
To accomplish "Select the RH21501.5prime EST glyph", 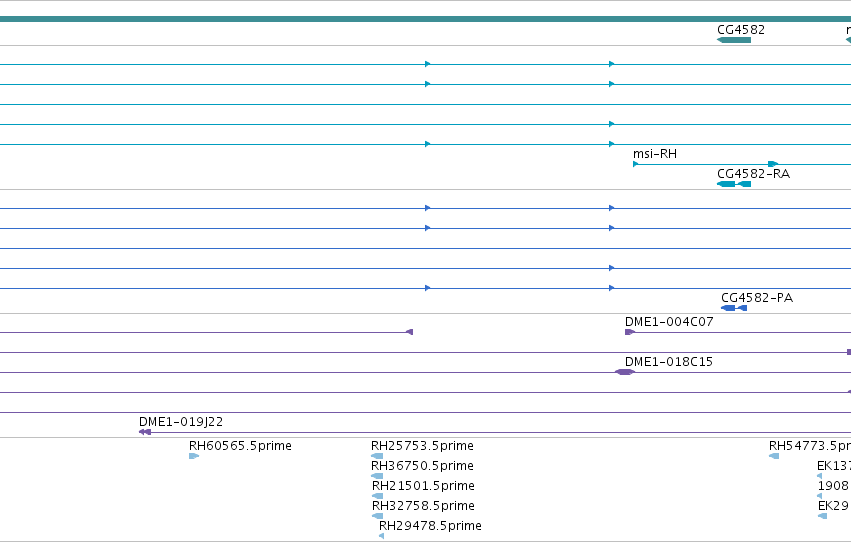I will click(378, 496).
